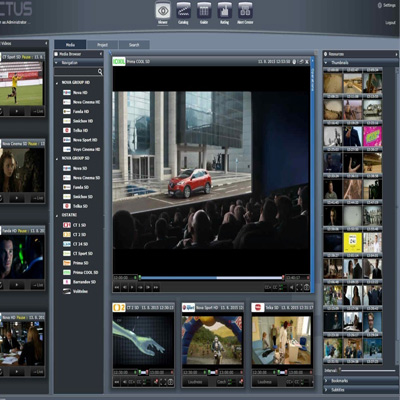Viewport: 400px width, 400px height.
Task: Click Loudness button under Nova Sport HD player
Action: click(195, 382)
